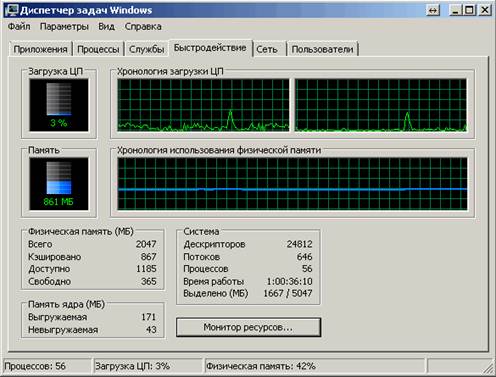The width and height of the screenshot is (496, 377).
Task: Click the Потоков value 646
Action: (304, 257)
